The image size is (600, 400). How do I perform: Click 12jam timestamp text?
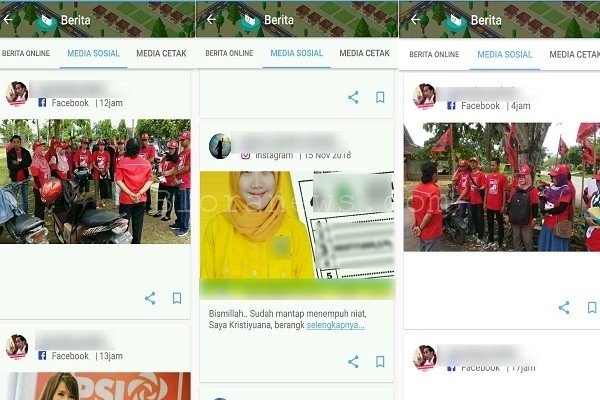(111, 103)
